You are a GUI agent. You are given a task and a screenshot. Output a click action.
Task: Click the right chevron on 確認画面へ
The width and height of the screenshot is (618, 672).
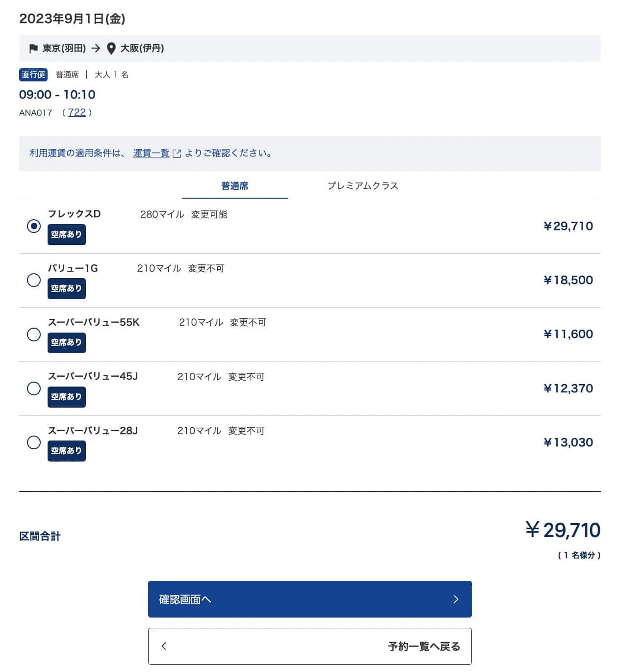click(x=456, y=599)
